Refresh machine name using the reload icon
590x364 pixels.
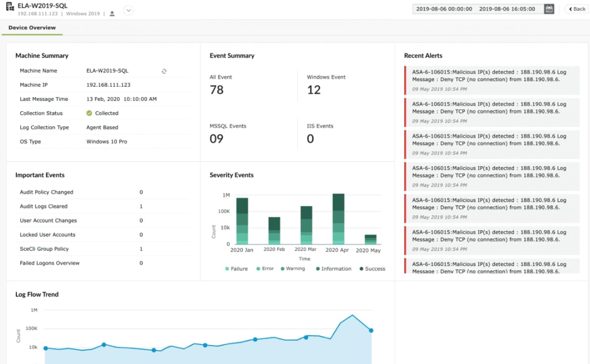tap(164, 71)
